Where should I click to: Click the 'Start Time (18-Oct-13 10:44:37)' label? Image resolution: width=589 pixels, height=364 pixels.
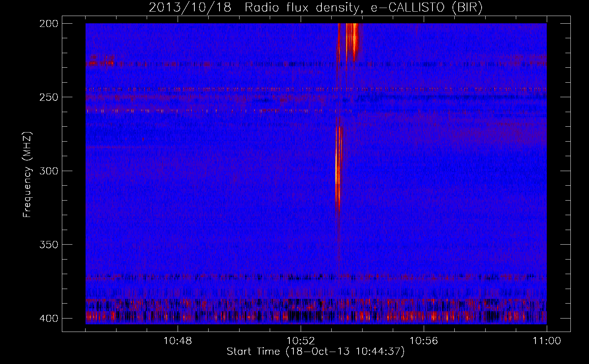[x=316, y=352]
